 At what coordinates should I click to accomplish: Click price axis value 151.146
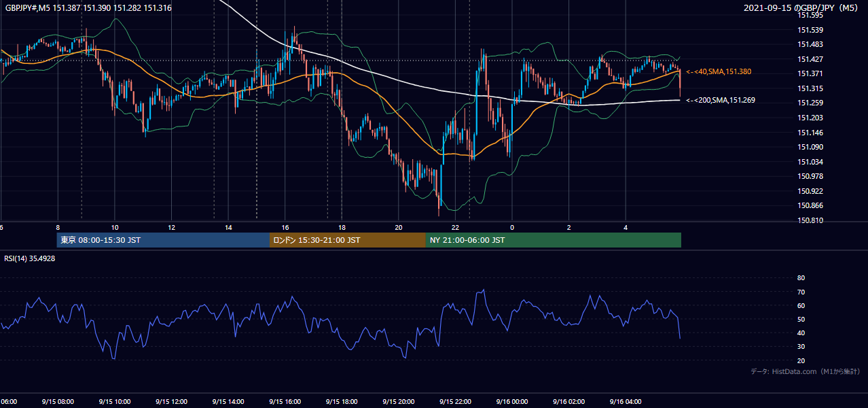(x=810, y=133)
